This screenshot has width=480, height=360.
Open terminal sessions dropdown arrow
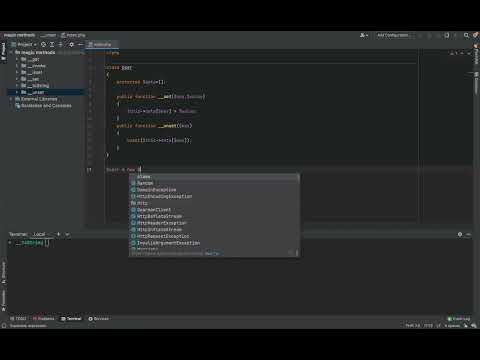click(x=67, y=235)
